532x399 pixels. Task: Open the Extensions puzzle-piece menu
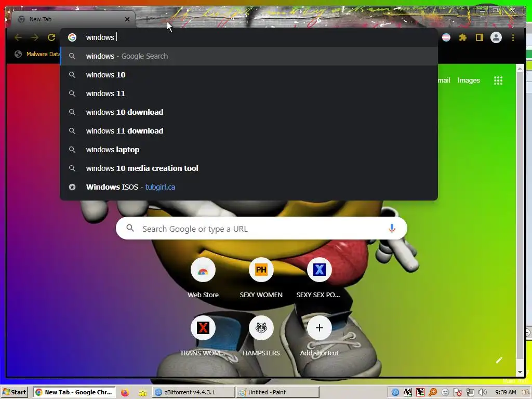tap(463, 37)
